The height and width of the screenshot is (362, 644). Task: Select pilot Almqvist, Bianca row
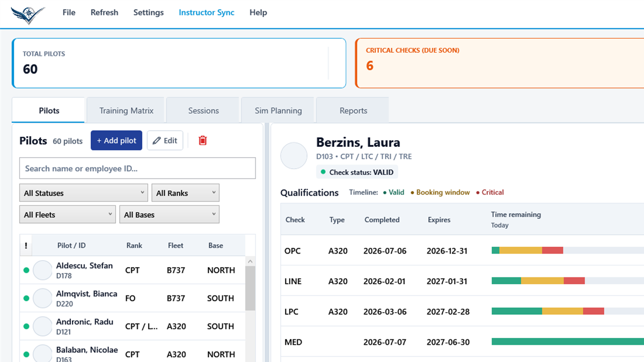coord(133,298)
